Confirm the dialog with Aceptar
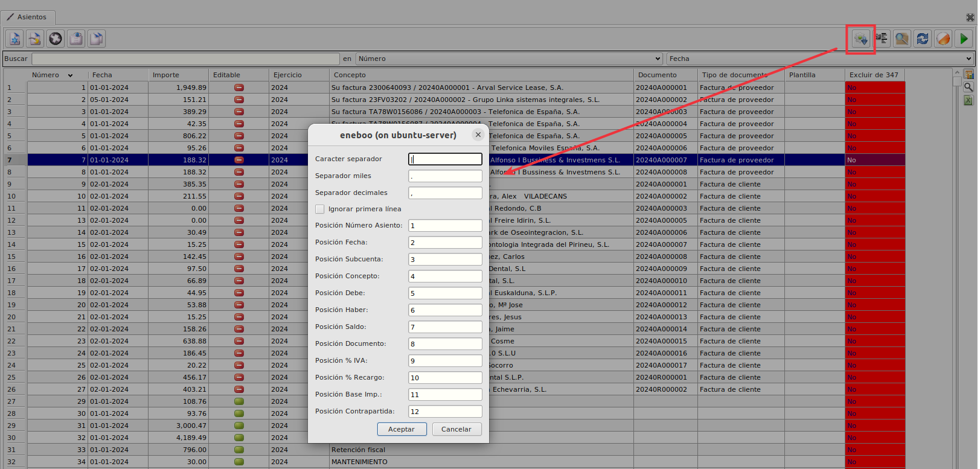Viewport: 980px width, 469px height. tap(402, 429)
